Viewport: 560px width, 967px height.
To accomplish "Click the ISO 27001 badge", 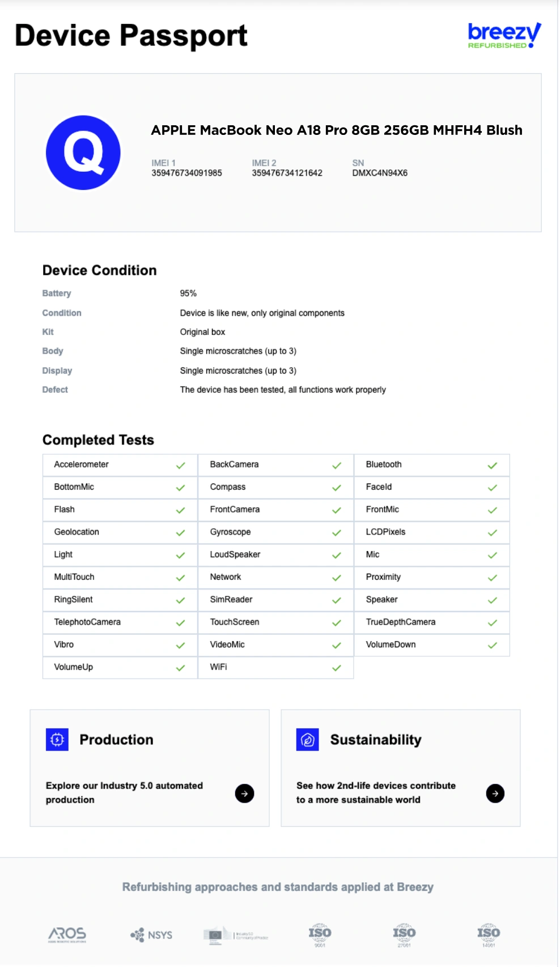I will coord(404,935).
